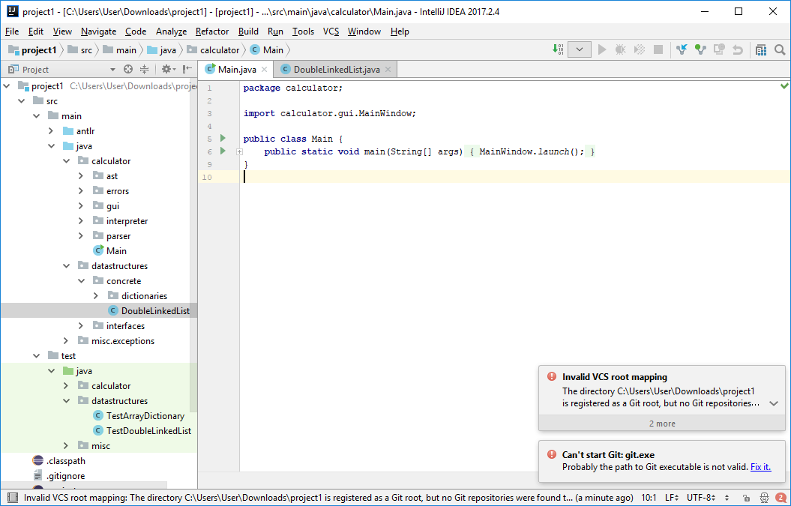Open the Navigate menu
This screenshot has height=506, width=791.
click(98, 31)
